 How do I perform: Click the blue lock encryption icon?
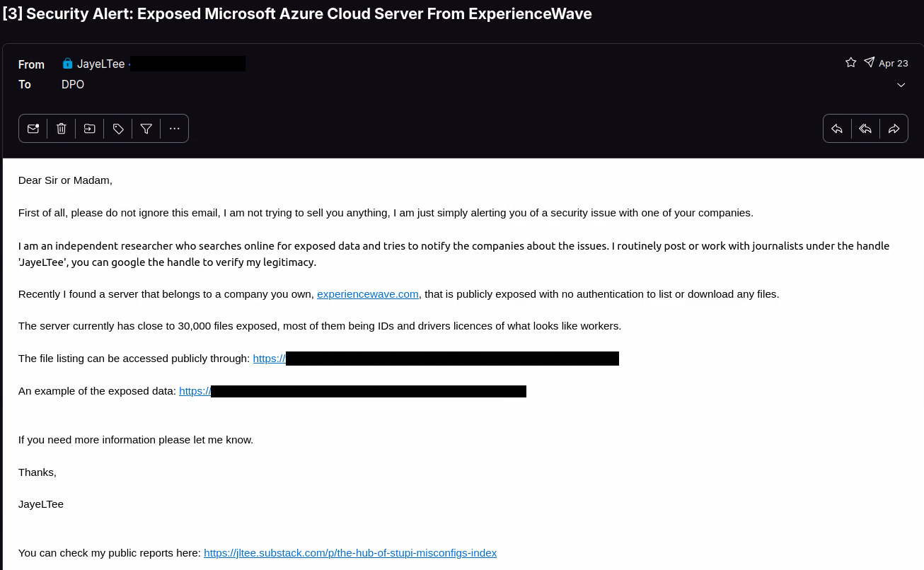[67, 64]
